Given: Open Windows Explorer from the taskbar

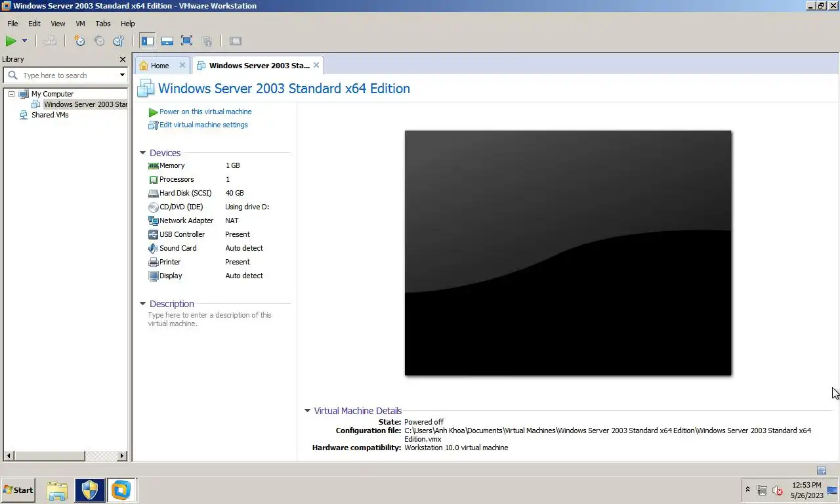Looking at the screenshot, I should (x=57, y=490).
